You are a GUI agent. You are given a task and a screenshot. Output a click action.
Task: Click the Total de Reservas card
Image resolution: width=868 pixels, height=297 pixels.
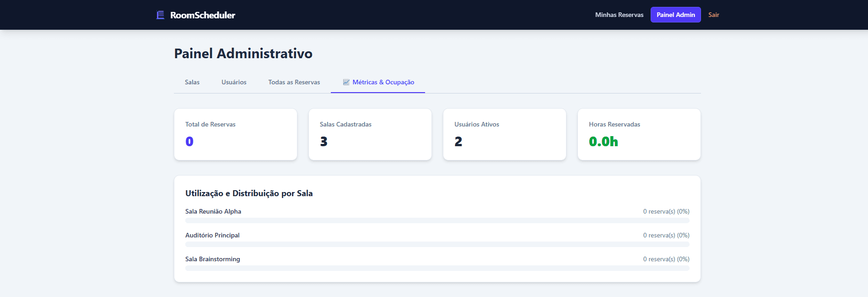236,134
